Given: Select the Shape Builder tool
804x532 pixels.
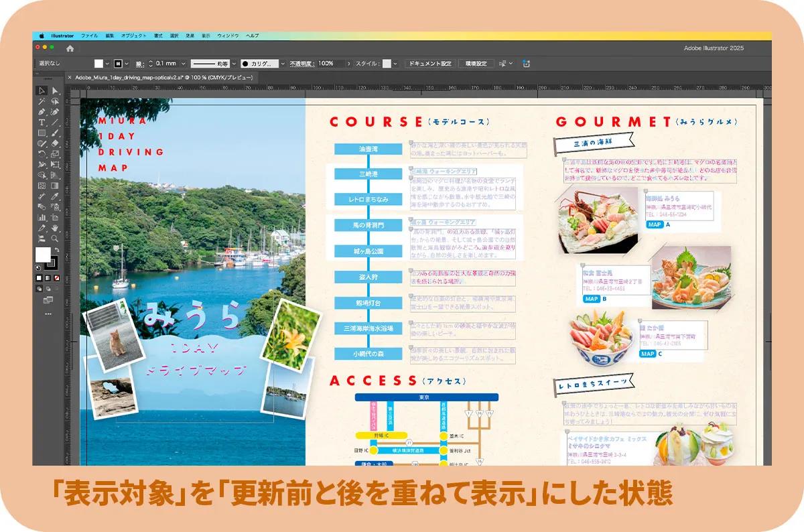Looking at the screenshot, I should click(x=42, y=175).
